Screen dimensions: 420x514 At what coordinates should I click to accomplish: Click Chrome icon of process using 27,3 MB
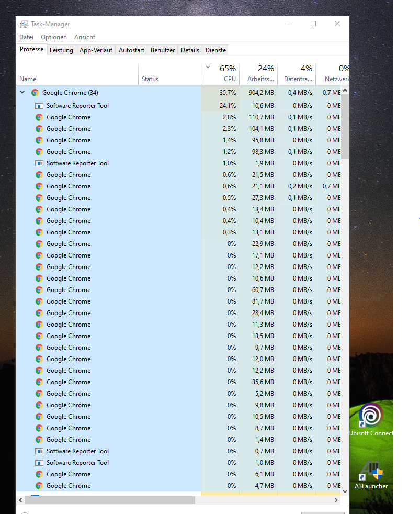point(39,198)
